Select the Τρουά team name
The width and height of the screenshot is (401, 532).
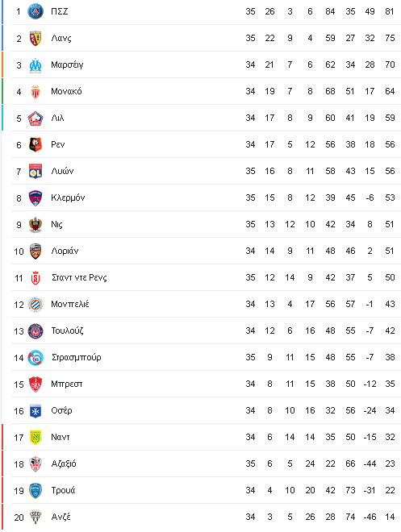(63, 490)
